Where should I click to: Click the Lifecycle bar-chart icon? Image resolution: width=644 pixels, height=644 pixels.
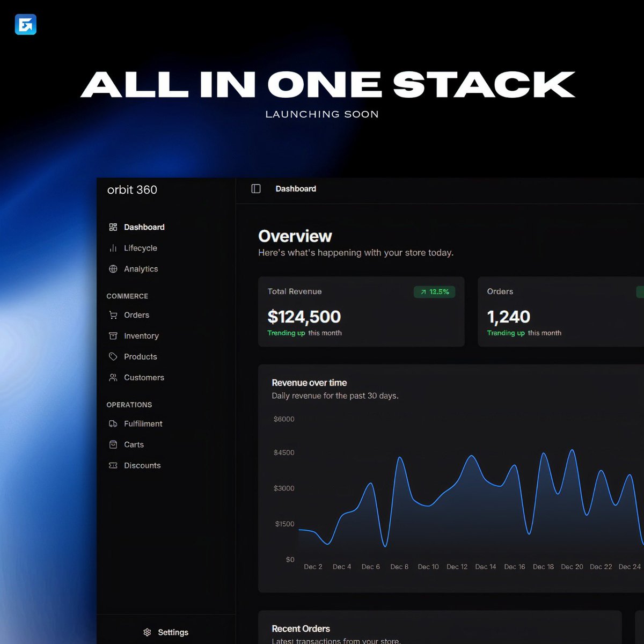(x=113, y=248)
